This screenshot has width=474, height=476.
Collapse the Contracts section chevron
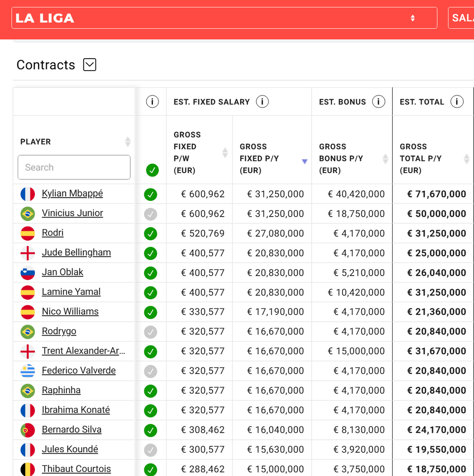click(90, 65)
